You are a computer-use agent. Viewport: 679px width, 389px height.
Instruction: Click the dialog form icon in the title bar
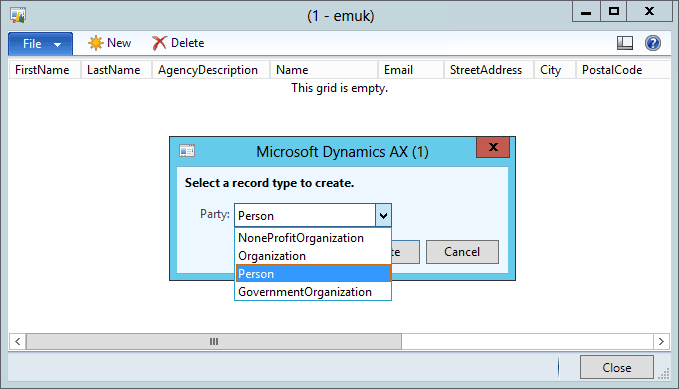click(187, 151)
